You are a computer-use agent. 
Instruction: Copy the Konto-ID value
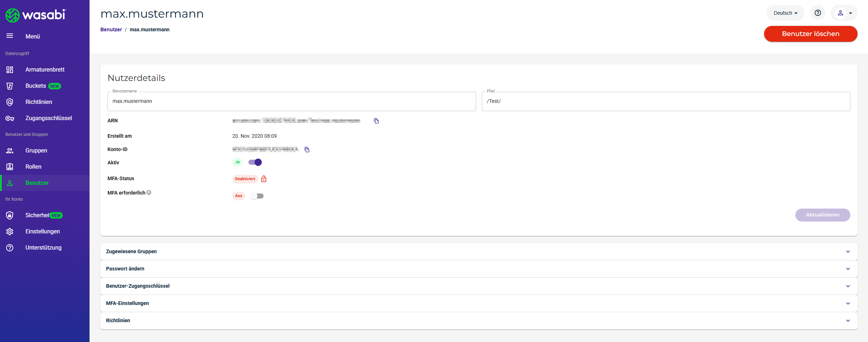(307, 150)
